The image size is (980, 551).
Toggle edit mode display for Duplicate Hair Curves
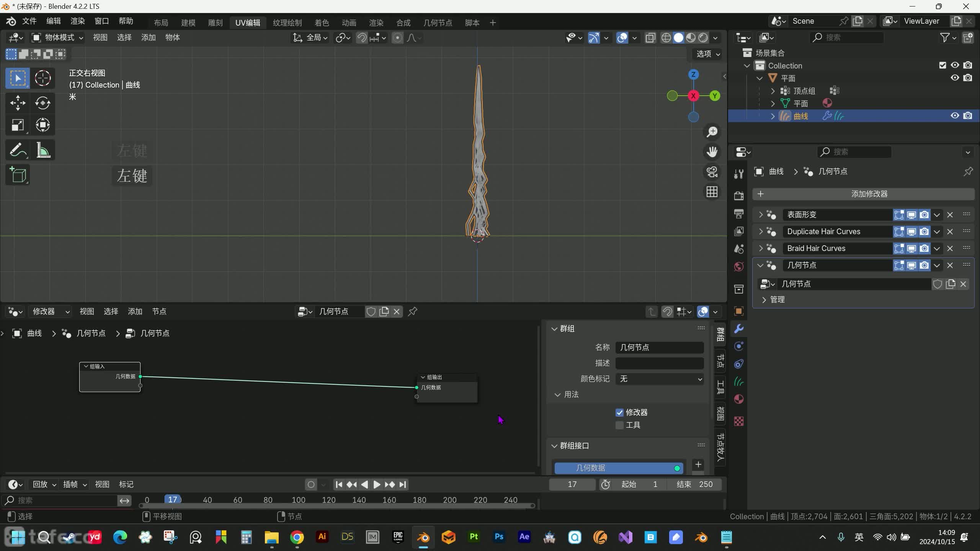[899, 231]
